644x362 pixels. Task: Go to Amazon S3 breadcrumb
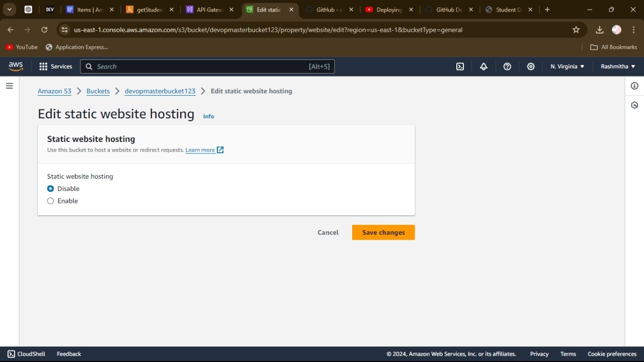click(54, 91)
